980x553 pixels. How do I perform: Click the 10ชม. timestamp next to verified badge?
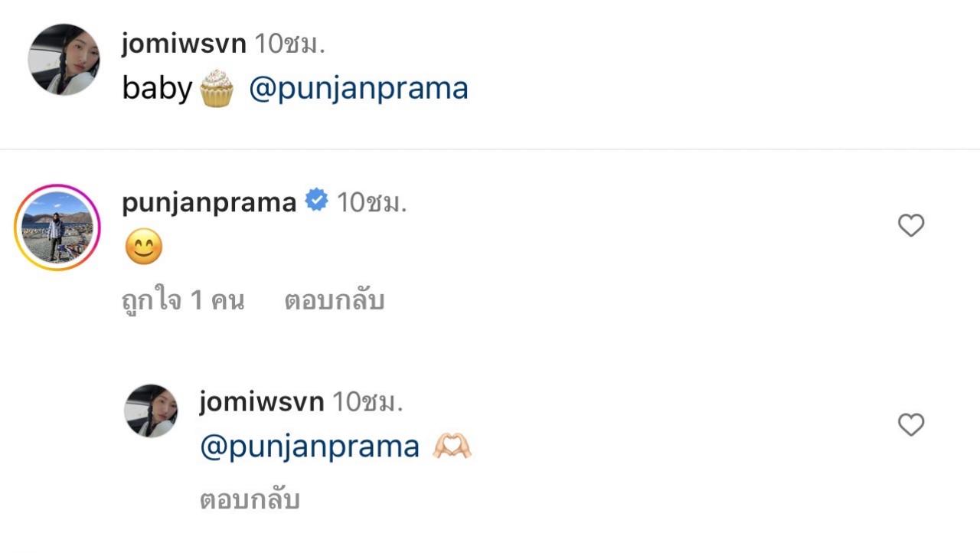pyautogui.click(x=371, y=202)
